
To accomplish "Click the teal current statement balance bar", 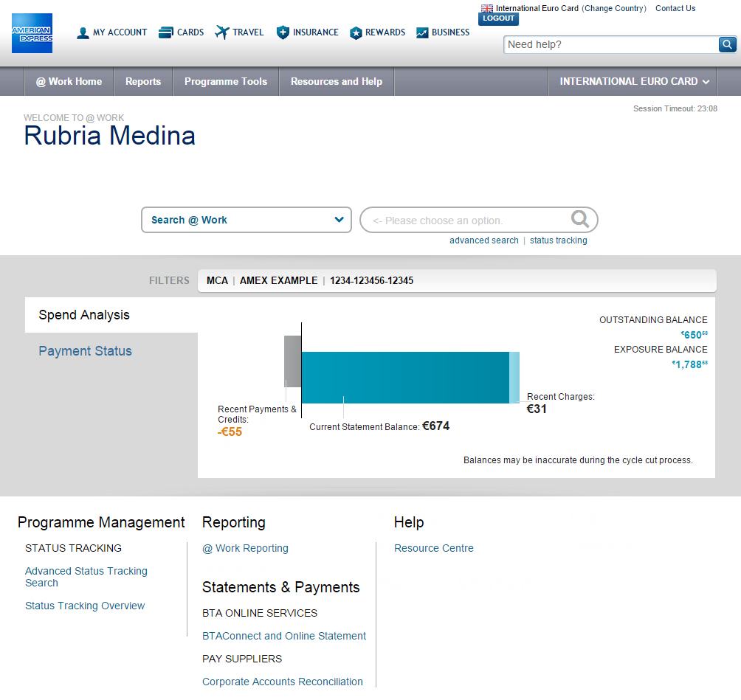I will (x=404, y=378).
